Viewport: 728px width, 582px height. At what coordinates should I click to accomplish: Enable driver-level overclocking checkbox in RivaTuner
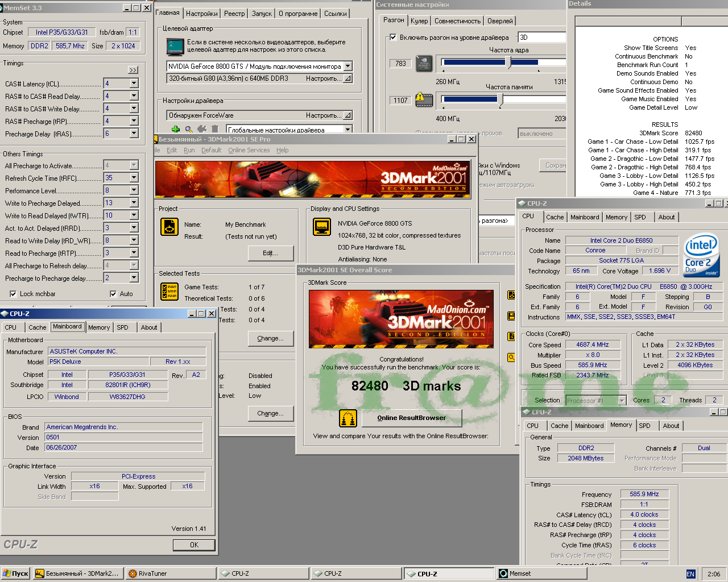[x=392, y=38]
